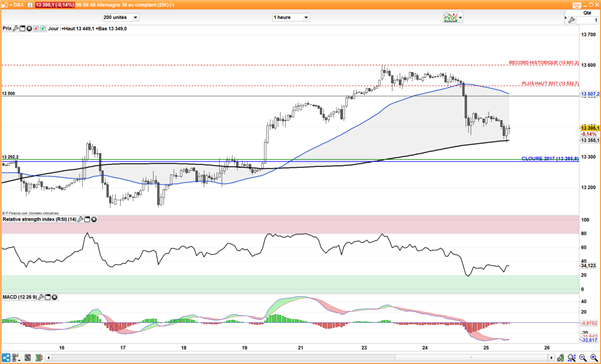Collapse the order panel side arrow
601x364 pixels.
[565, 18]
